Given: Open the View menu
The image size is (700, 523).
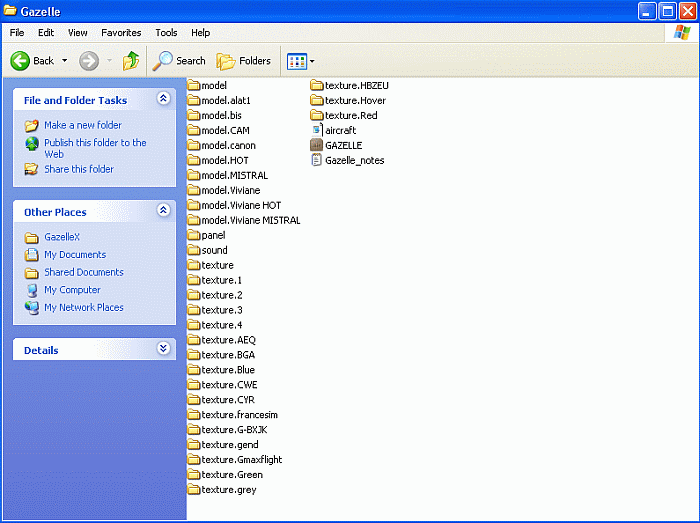Looking at the screenshot, I should coord(78,33).
